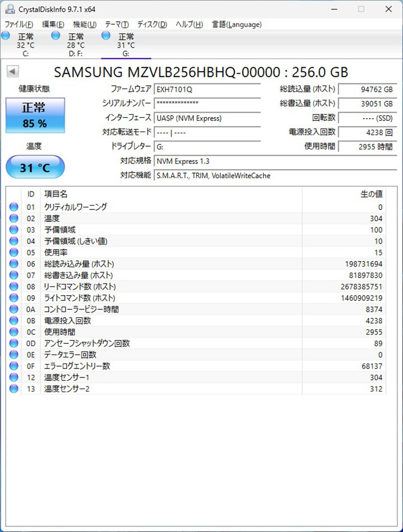
Task: Click raw value 8374
Action: [x=374, y=310]
